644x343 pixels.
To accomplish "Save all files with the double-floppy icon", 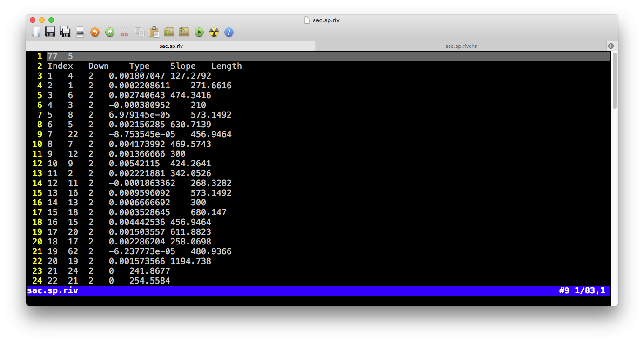I will [65, 32].
